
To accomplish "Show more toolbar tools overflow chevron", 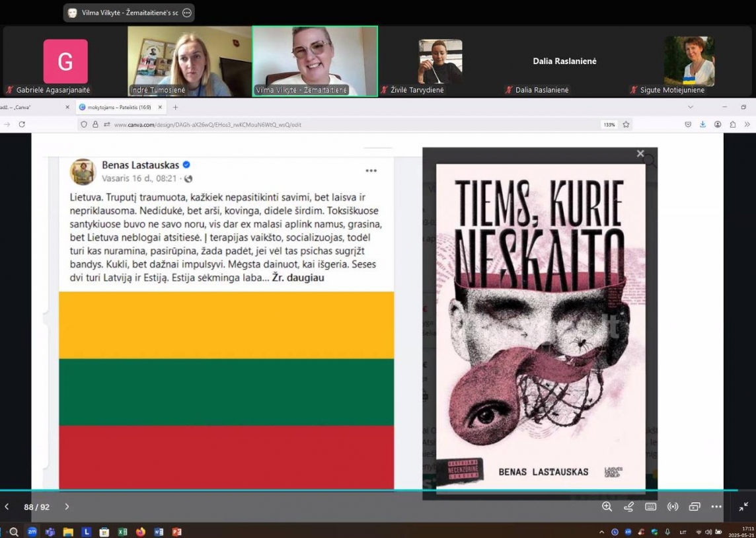I will tap(747, 124).
